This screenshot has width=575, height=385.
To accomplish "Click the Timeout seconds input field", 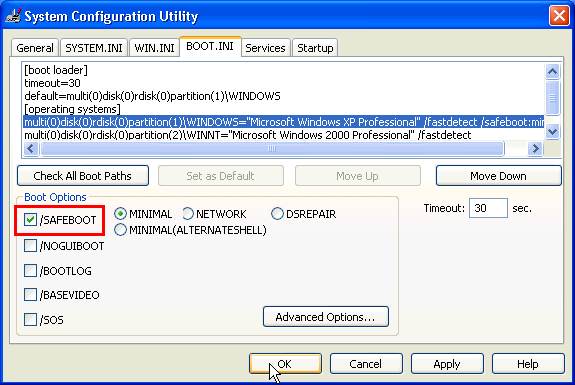I will 488,208.
